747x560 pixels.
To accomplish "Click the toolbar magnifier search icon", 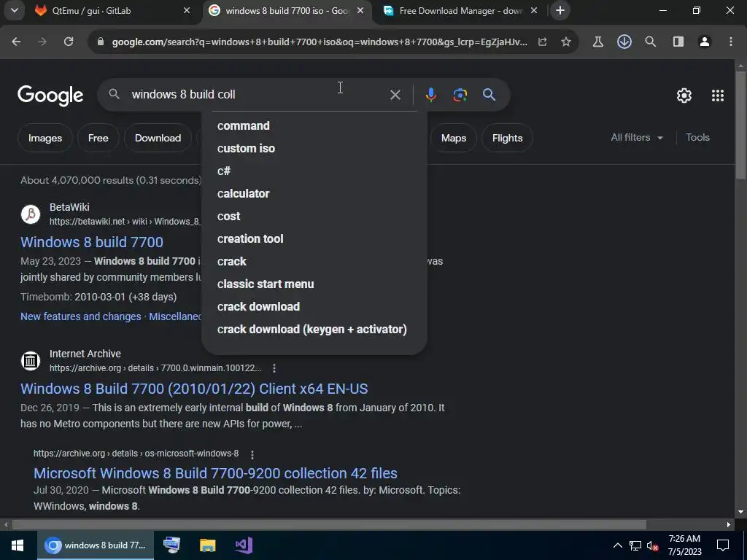I will click(x=650, y=42).
